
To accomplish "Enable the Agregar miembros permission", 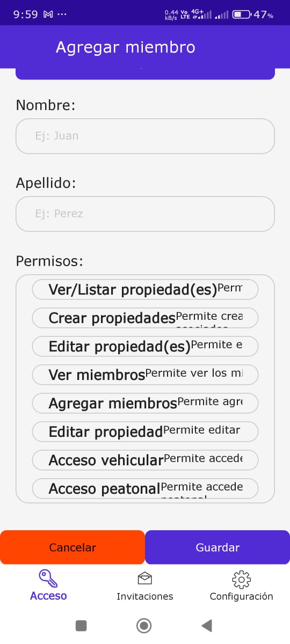I will click(145, 403).
